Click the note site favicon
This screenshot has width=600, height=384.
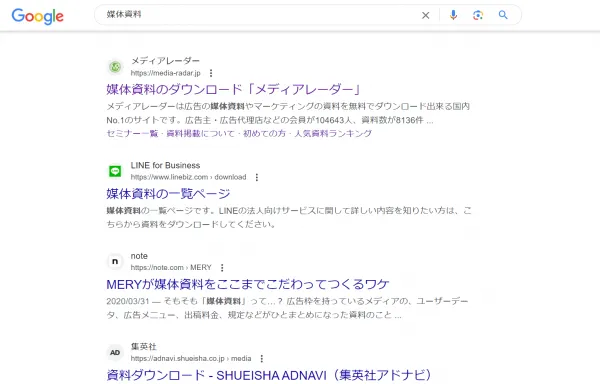(x=115, y=262)
